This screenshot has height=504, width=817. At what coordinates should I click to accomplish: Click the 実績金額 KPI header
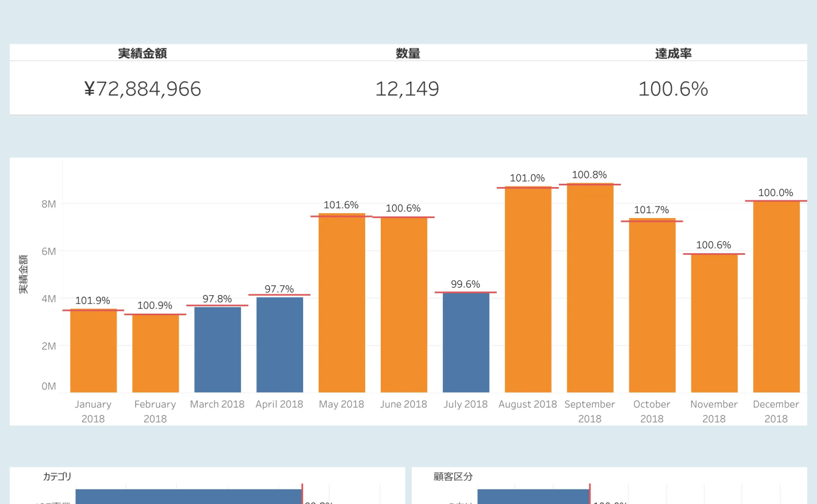point(143,53)
